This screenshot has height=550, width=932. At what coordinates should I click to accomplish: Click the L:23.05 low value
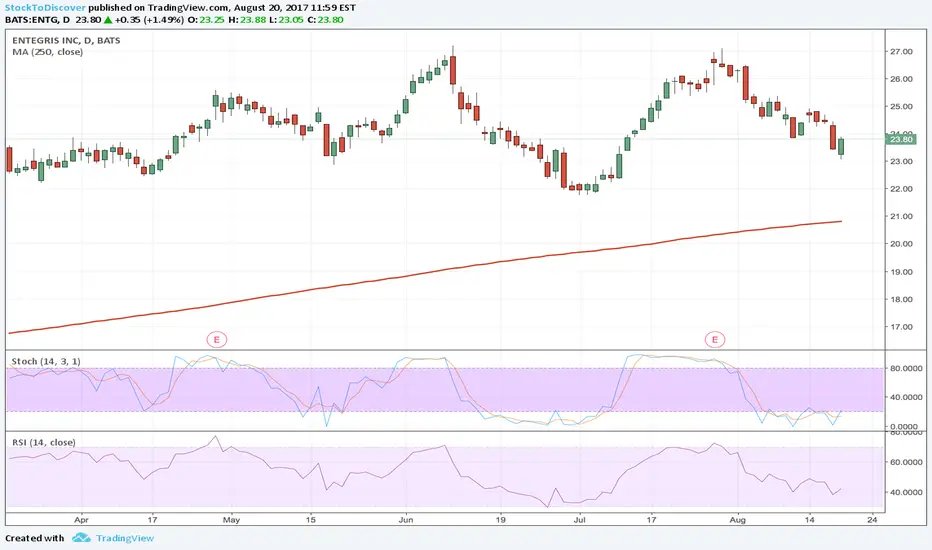click(x=286, y=20)
